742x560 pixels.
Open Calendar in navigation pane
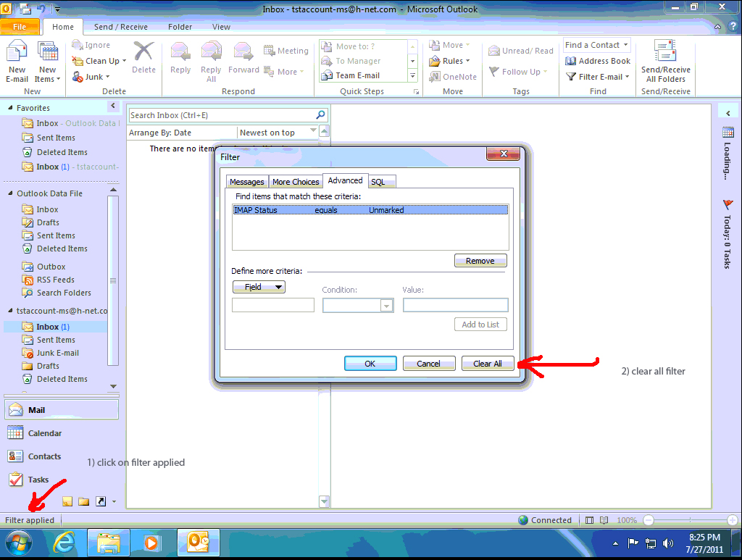pos(45,433)
